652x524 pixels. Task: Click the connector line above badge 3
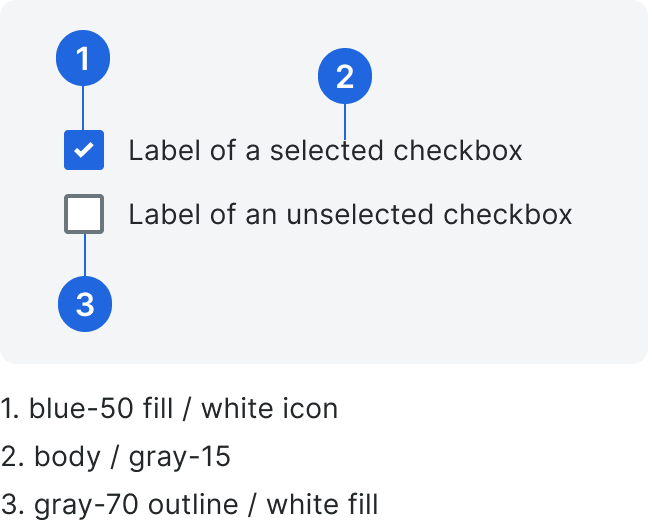(x=85, y=255)
